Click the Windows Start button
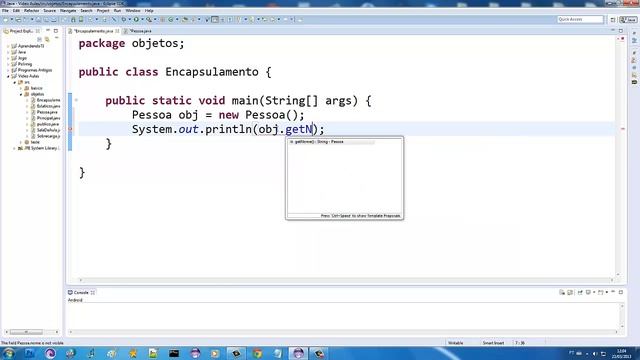 tap(9, 353)
